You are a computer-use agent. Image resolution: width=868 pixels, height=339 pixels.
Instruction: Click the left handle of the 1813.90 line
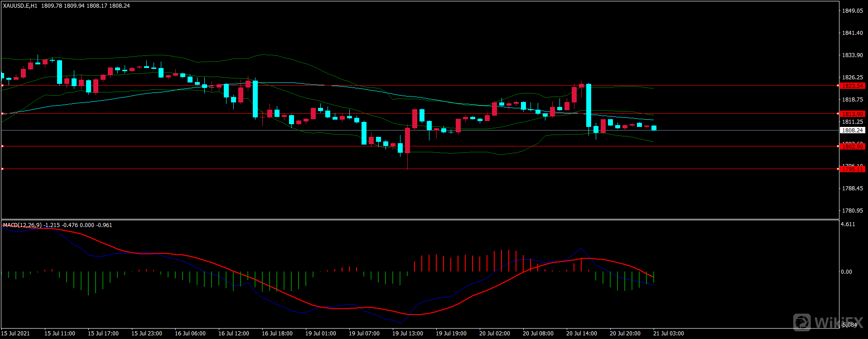click(2, 114)
